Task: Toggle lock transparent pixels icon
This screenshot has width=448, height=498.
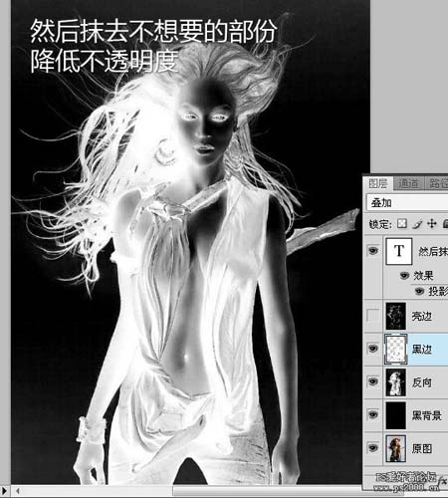Action: click(402, 223)
